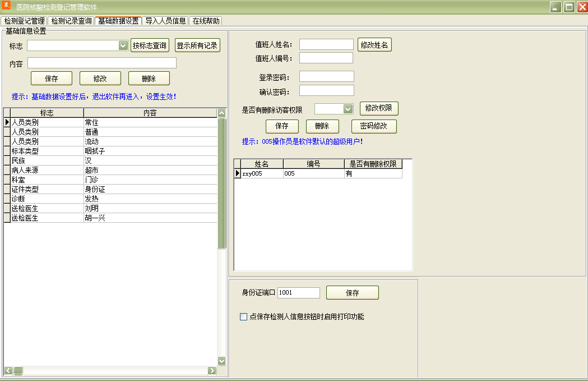The width and height of the screenshot is (588, 381).
Task: Click the 有 permission cell
Action: pyautogui.click(x=373, y=174)
